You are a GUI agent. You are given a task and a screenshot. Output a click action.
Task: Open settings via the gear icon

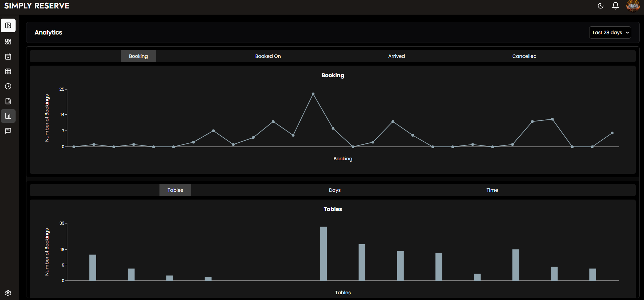tap(8, 293)
